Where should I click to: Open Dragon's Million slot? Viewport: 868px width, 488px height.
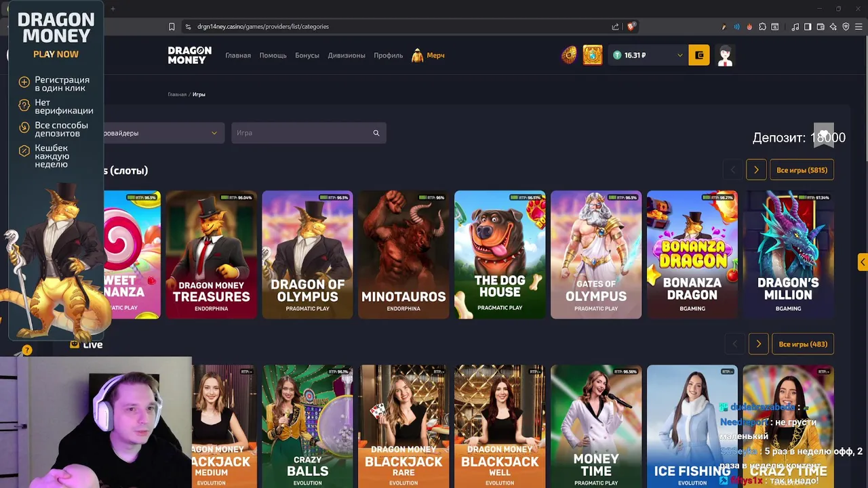788,255
